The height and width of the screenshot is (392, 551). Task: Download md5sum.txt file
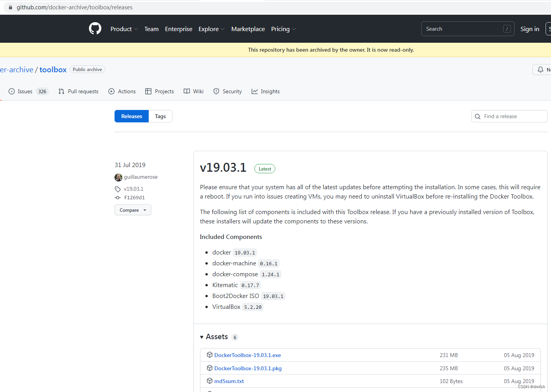[229, 381]
